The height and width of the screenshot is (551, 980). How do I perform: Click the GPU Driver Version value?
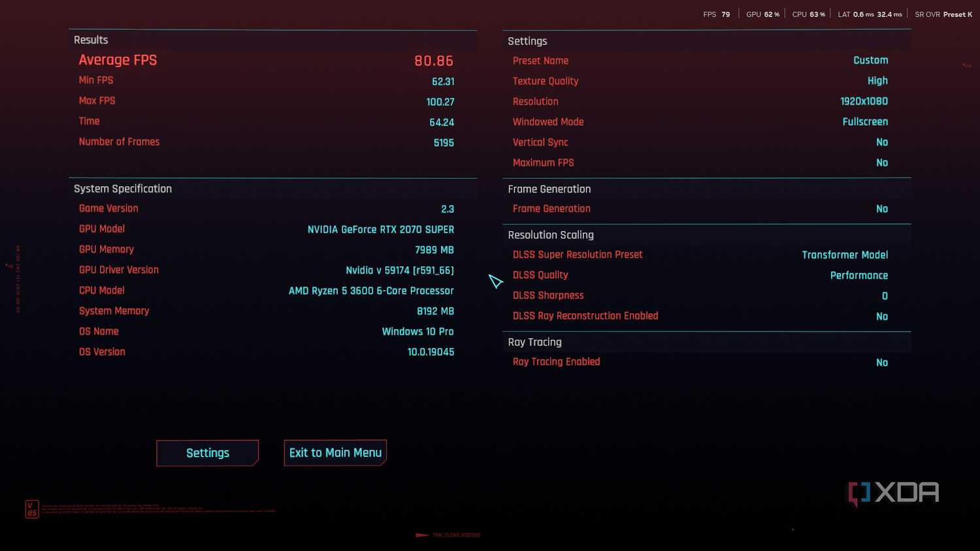400,270
